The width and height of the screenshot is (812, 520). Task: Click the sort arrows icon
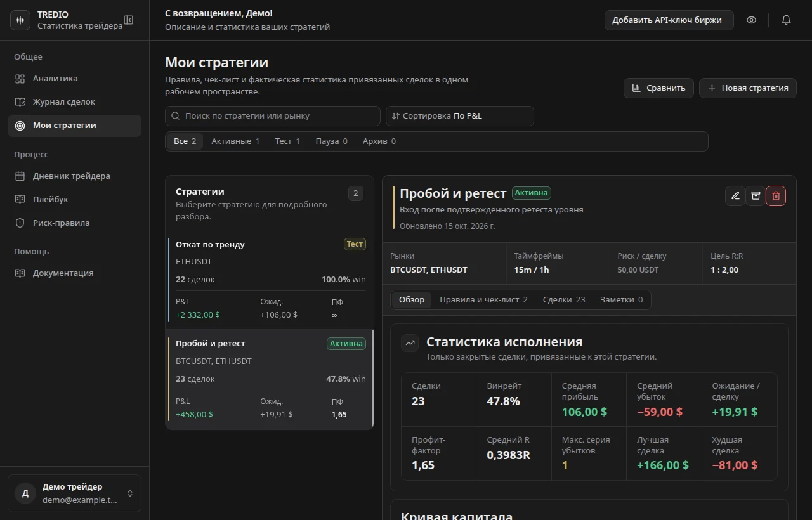coord(396,116)
